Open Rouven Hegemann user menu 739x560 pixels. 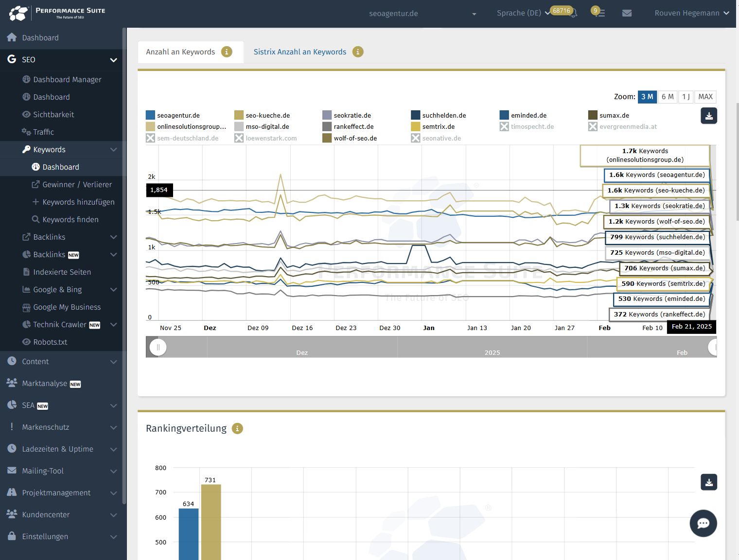692,13
